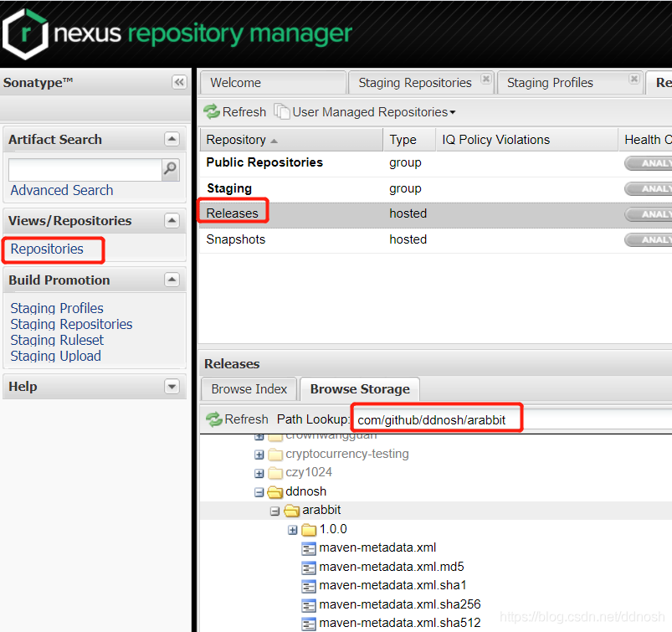Collapse the Artifact Search panel
The image size is (672, 632).
tap(172, 139)
